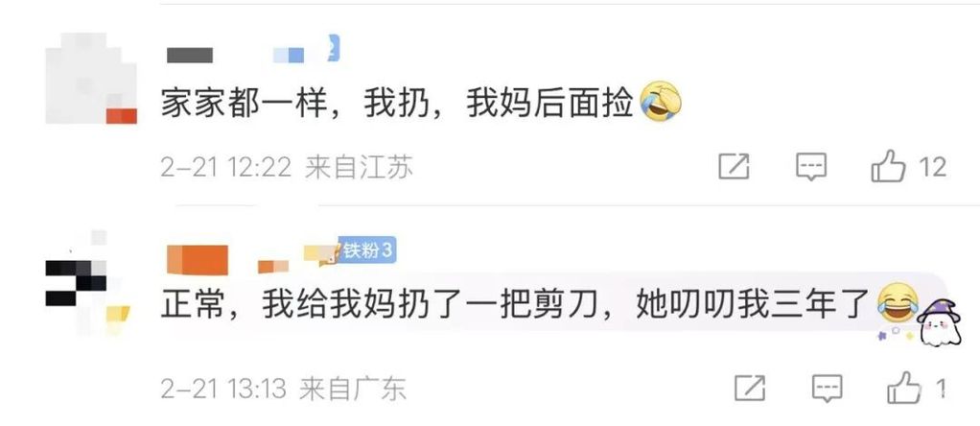Tap the repost icon on the 广东 comment

[749, 389]
